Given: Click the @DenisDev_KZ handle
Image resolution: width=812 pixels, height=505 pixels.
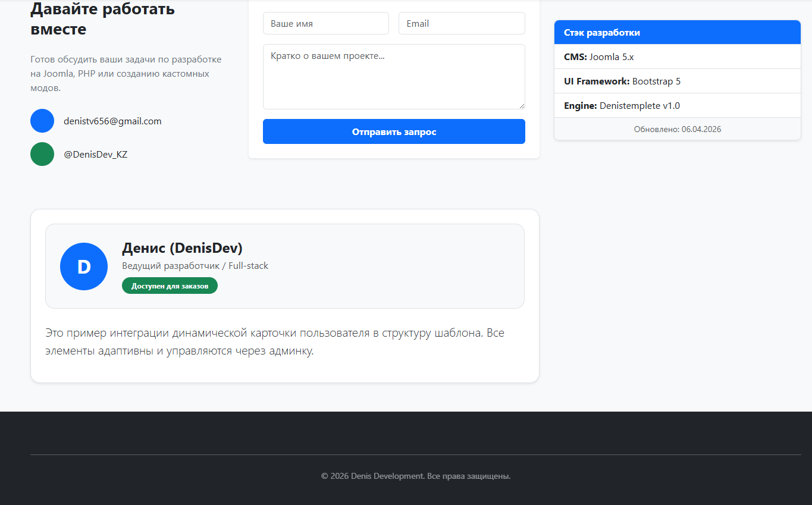Looking at the screenshot, I should click(x=96, y=154).
